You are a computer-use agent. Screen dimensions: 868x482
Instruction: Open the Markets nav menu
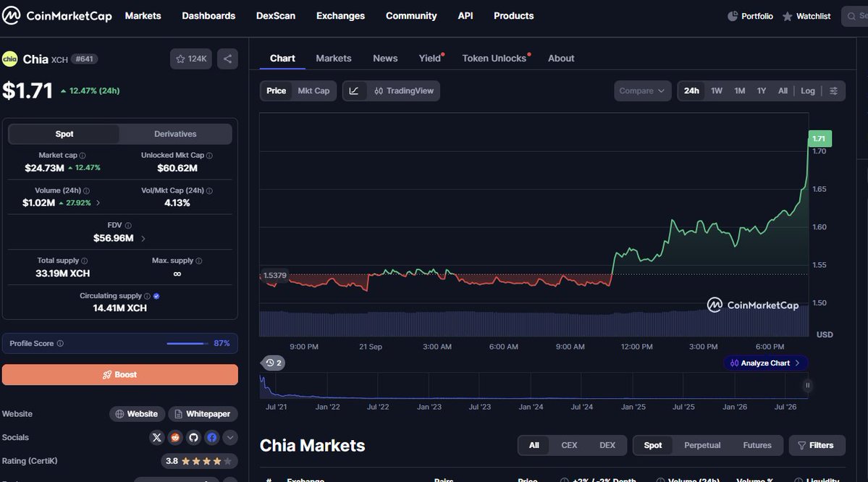coord(143,16)
